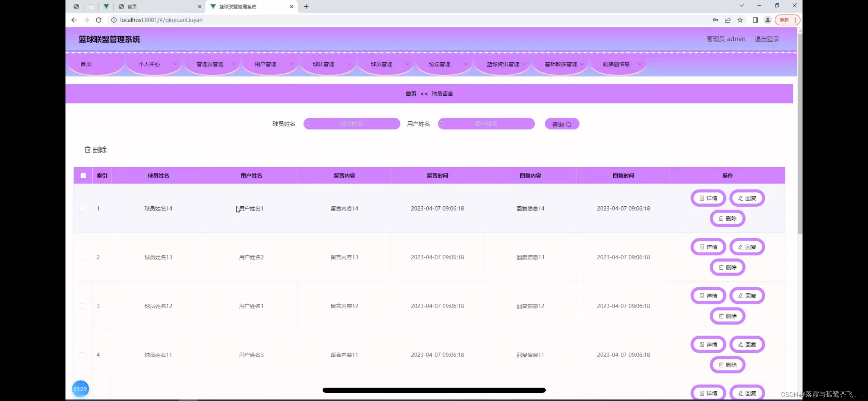Bookmark this page with the star
The image size is (868, 401).
(740, 20)
